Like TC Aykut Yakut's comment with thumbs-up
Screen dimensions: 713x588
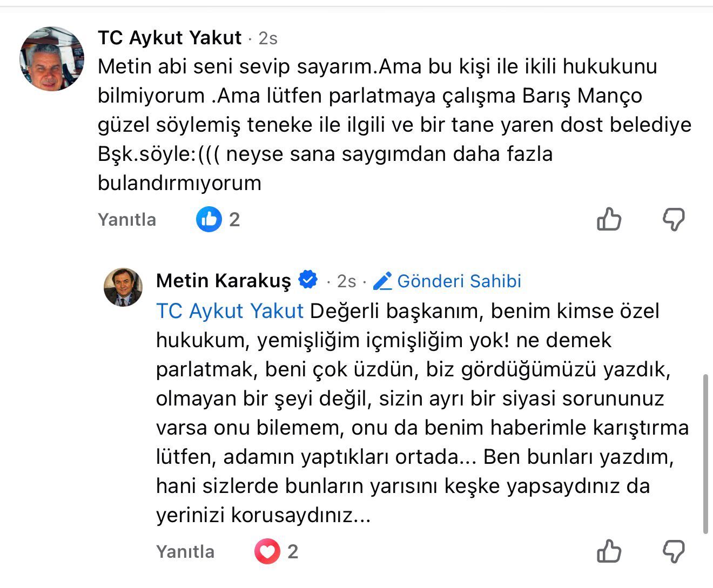point(609,219)
